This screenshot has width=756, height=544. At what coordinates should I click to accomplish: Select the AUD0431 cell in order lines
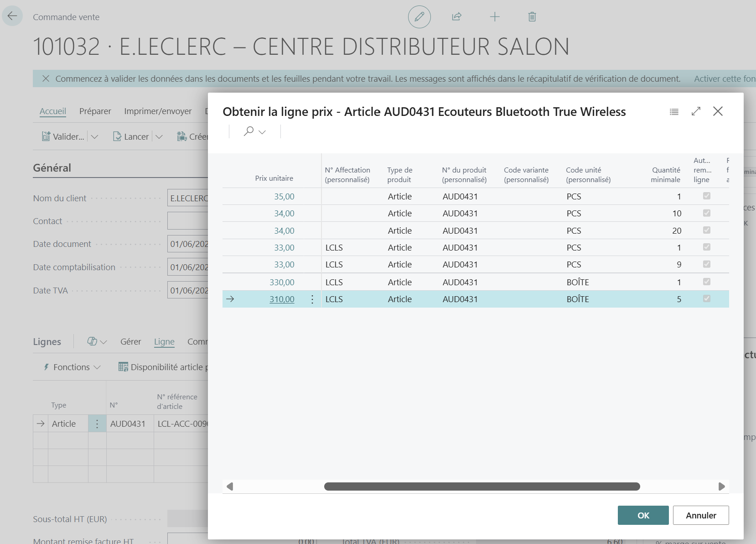[130, 424]
